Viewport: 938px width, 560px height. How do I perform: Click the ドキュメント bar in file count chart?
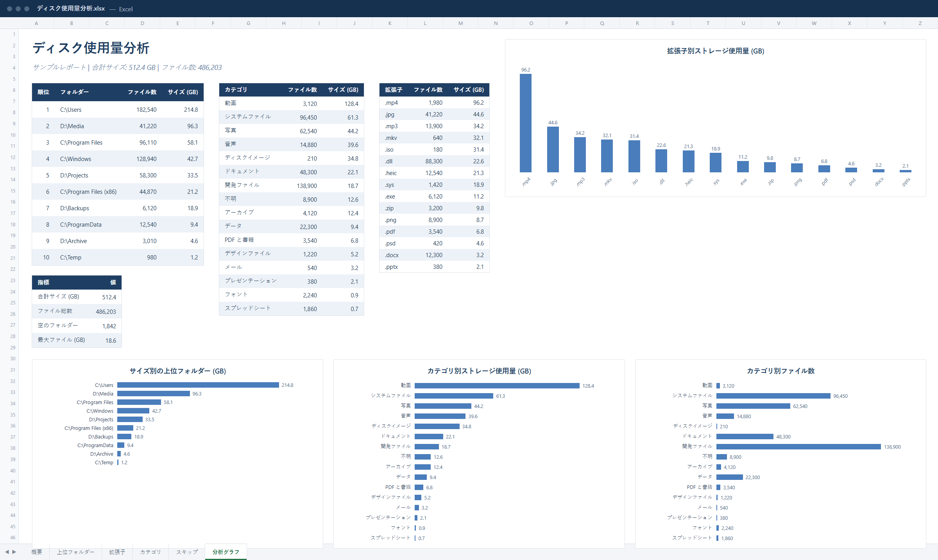pyautogui.click(x=745, y=437)
